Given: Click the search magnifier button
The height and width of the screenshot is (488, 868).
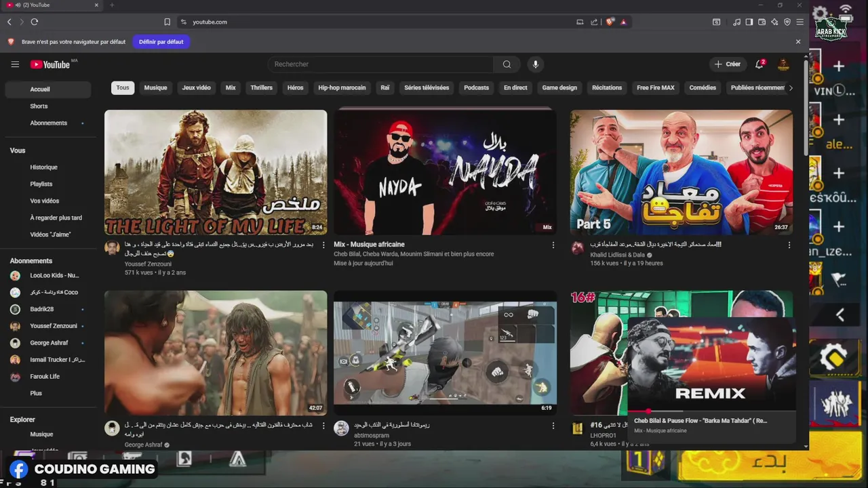Looking at the screenshot, I should pos(507,64).
